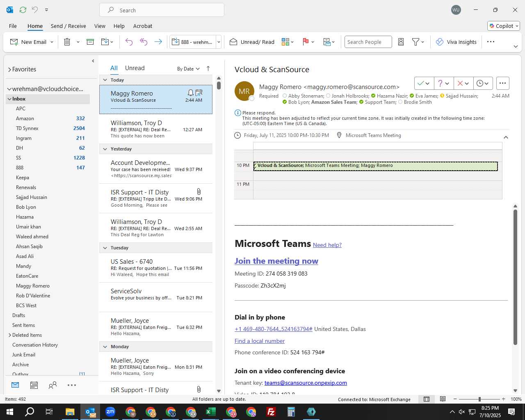Collapse the meeting details chevron
The height and width of the screenshot is (420, 525).
pos(506,137)
